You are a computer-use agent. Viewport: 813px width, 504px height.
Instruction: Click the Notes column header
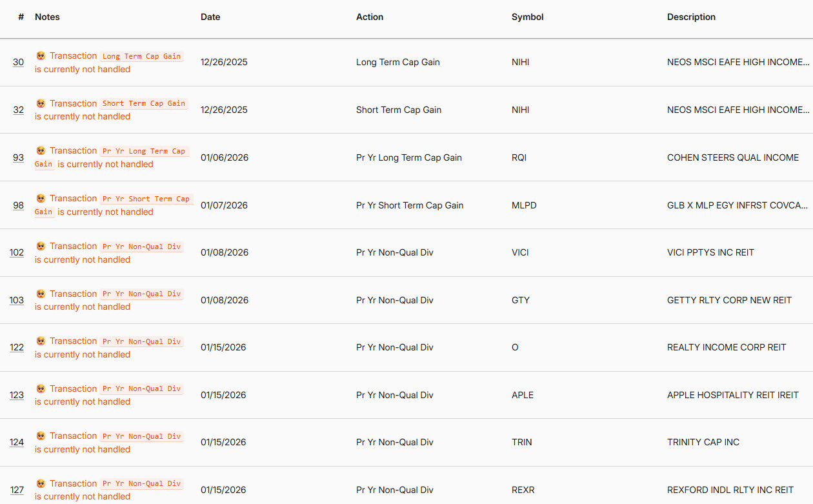coord(47,17)
